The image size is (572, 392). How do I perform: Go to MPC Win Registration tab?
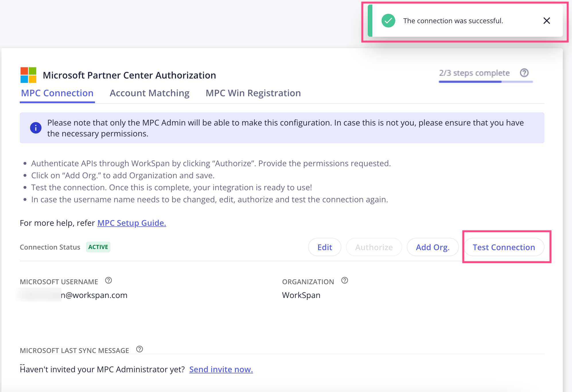click(x=253, y=93)
